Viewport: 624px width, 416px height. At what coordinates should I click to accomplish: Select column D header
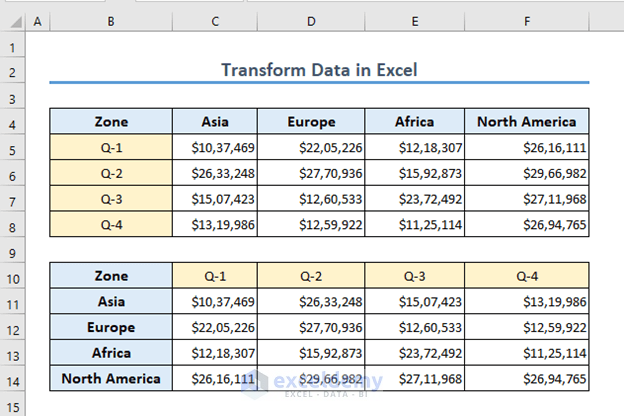(311, 21)
